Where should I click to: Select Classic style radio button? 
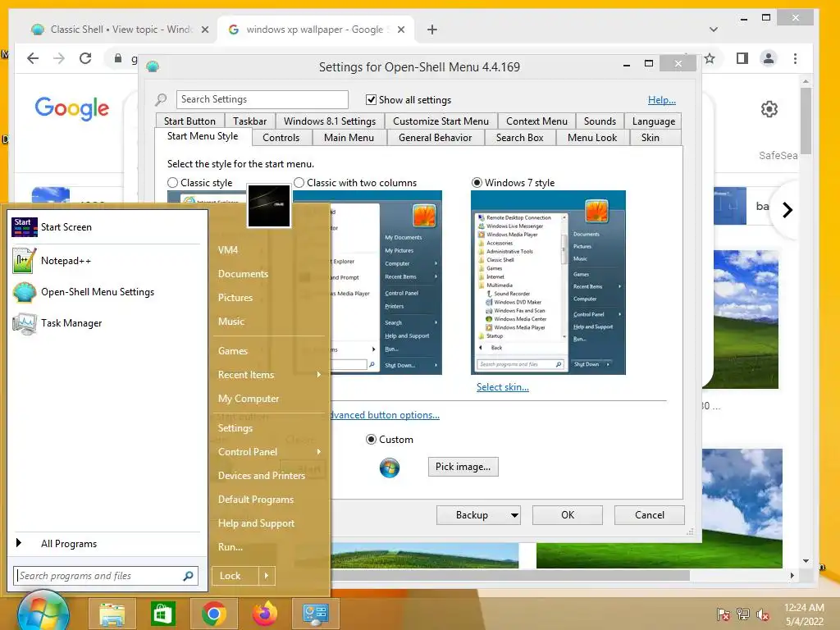[x=172, y=183]
